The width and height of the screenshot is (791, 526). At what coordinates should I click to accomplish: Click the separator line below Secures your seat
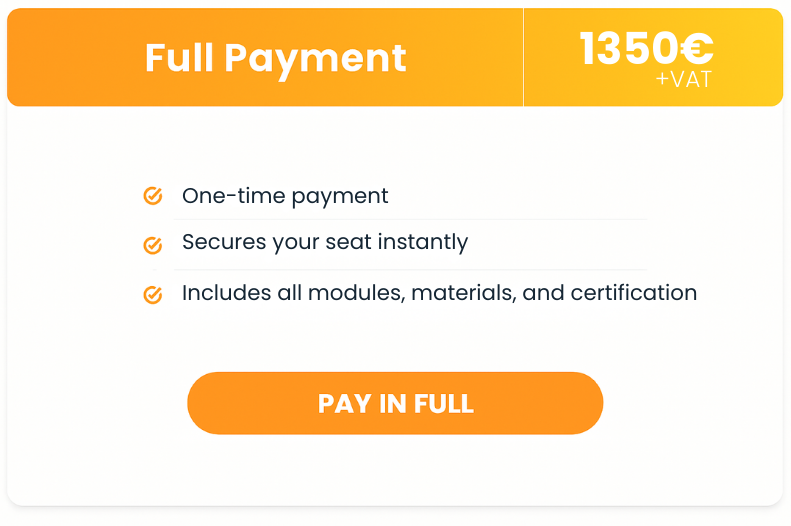click(x=410, y=269)
